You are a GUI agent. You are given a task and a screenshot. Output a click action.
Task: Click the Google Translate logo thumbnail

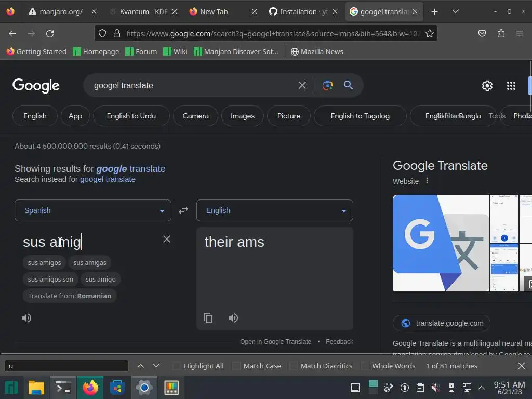click(441, 243)
